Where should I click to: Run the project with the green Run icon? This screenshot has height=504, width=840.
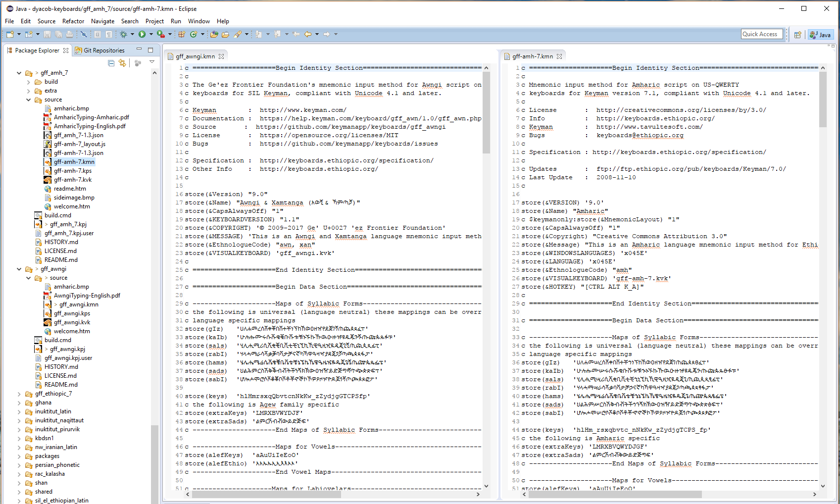click(142, 34)
